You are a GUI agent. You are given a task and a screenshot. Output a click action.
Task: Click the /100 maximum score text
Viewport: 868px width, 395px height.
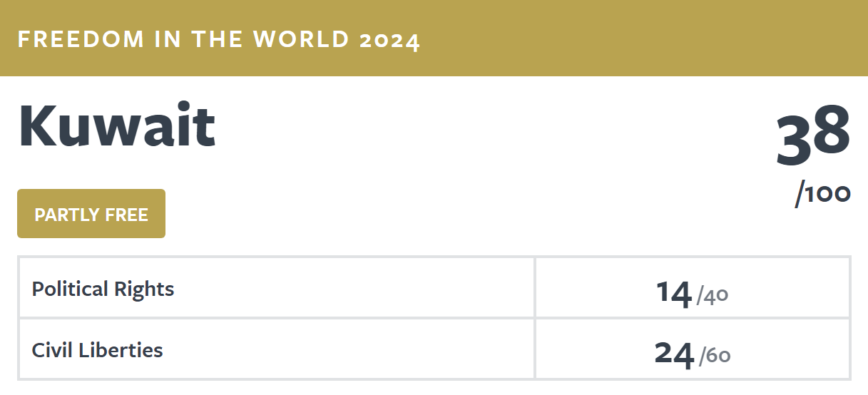pos(823,193)
